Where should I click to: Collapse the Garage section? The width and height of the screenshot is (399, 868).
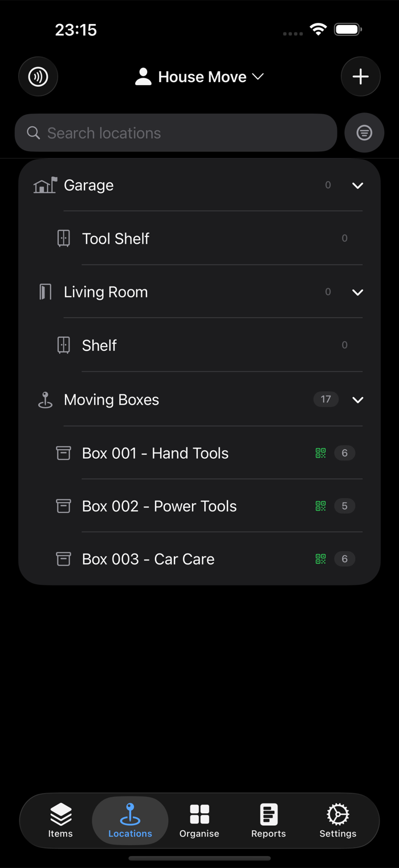click(x=357, y=185)
